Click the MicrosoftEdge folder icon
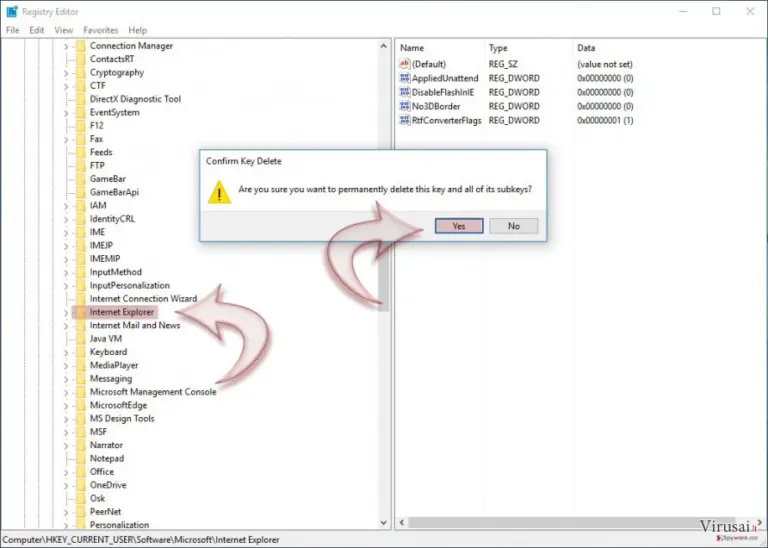Viewport: 768px width, 548px height. click(x=80, y=405)
